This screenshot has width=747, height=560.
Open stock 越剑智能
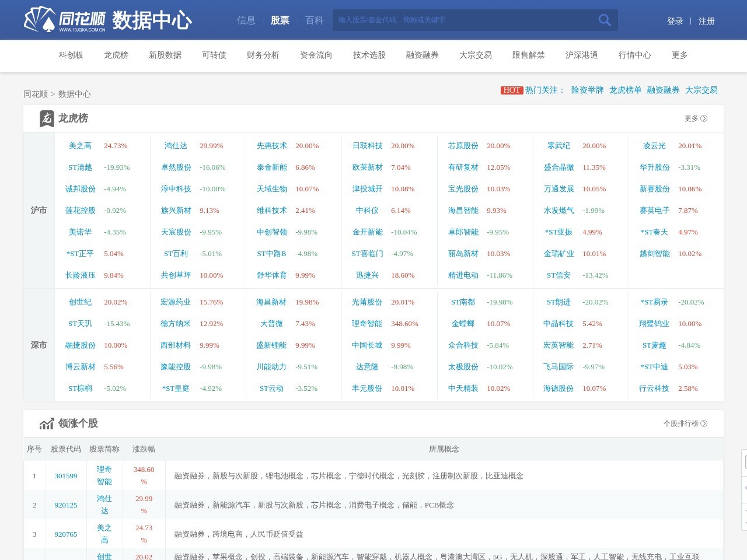655,254
